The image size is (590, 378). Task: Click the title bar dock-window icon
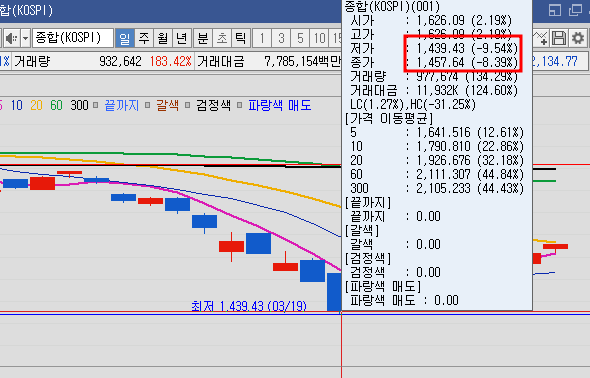pos(555,10)
